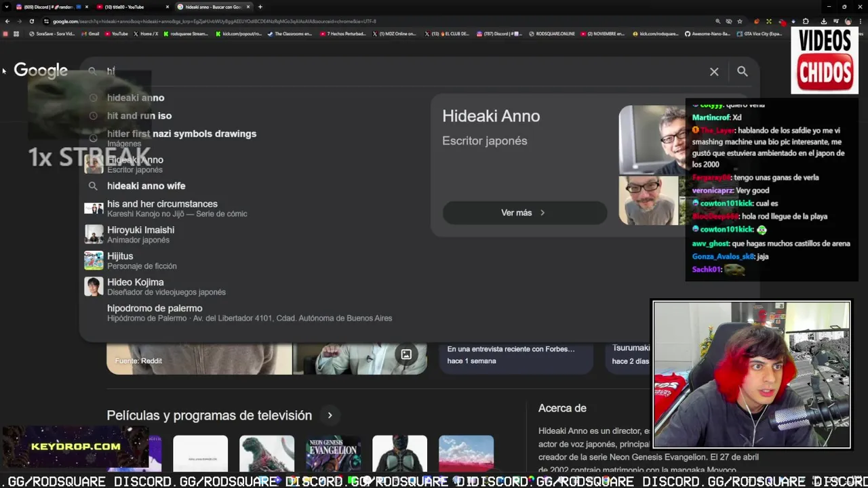Open the RODSQUARE.ONLINE bookmark
The height and width of the screenshot is (488, 868).
pyautogui.click(x=551, y=34)
